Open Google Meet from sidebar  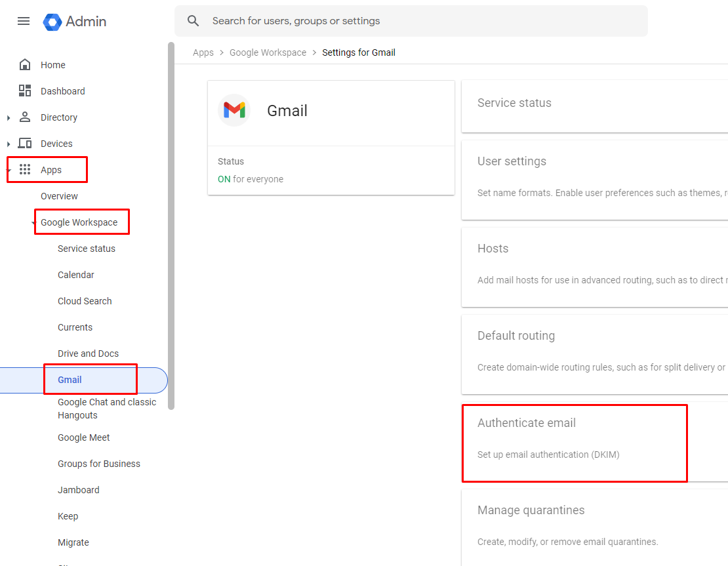83,437
